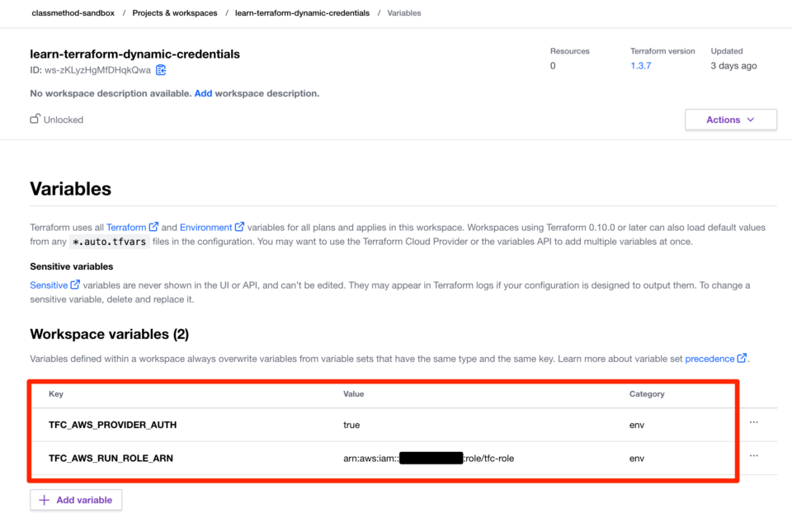Click the Key column header

56,393
